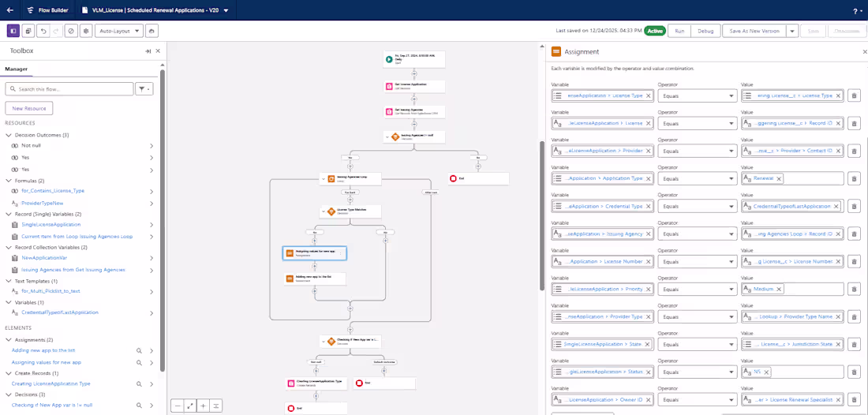Clear the Renewal value pill

pos(778,178)
